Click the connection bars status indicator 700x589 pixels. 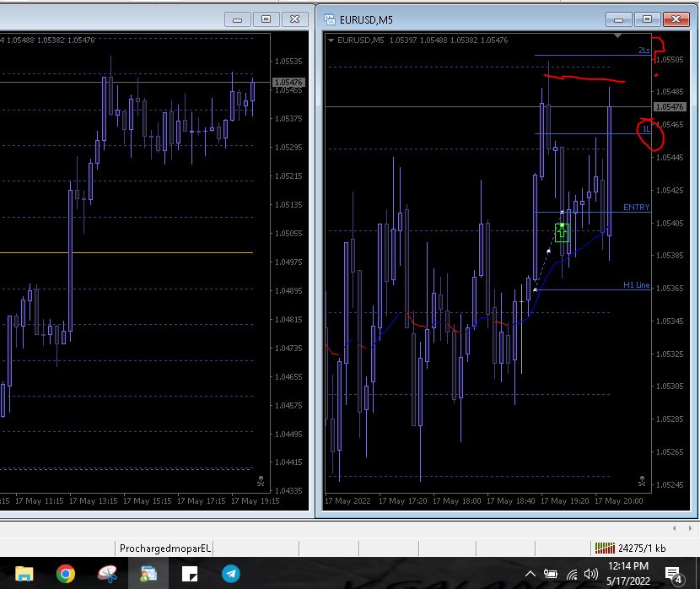[605, 548]
